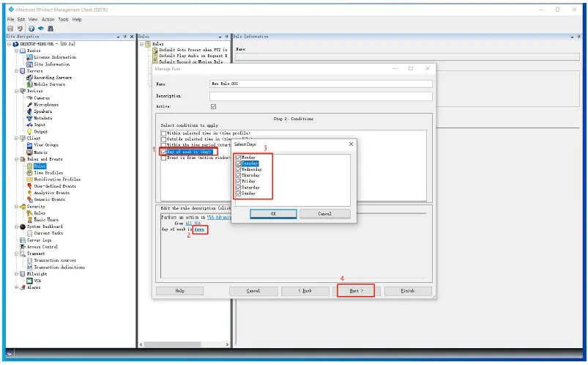Image resolution: width=588 pixels, height=365 pixels.
Task: Open the Edit menu
Action: 21,20
